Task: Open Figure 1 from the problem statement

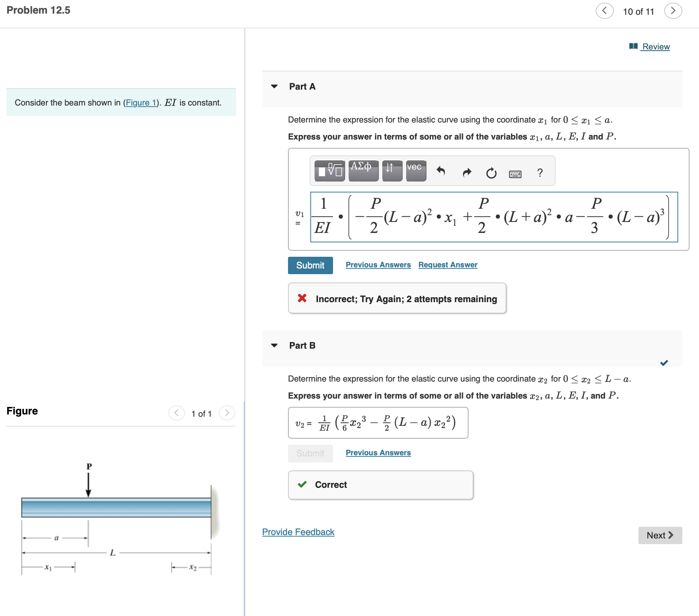Action: point(140,102)
